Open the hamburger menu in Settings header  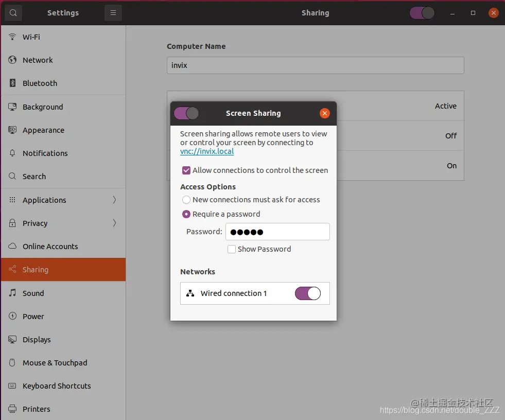[x=113, y=13]
